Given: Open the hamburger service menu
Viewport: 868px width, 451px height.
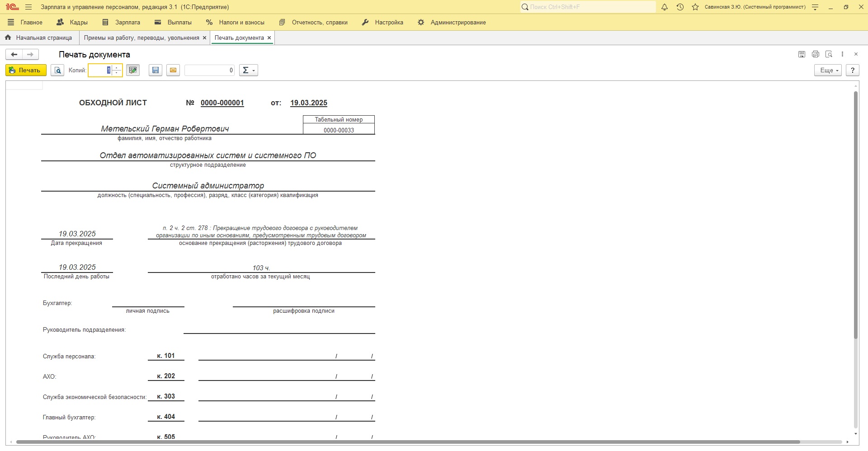Looking at the screenshot, I should tap(28, 7).
